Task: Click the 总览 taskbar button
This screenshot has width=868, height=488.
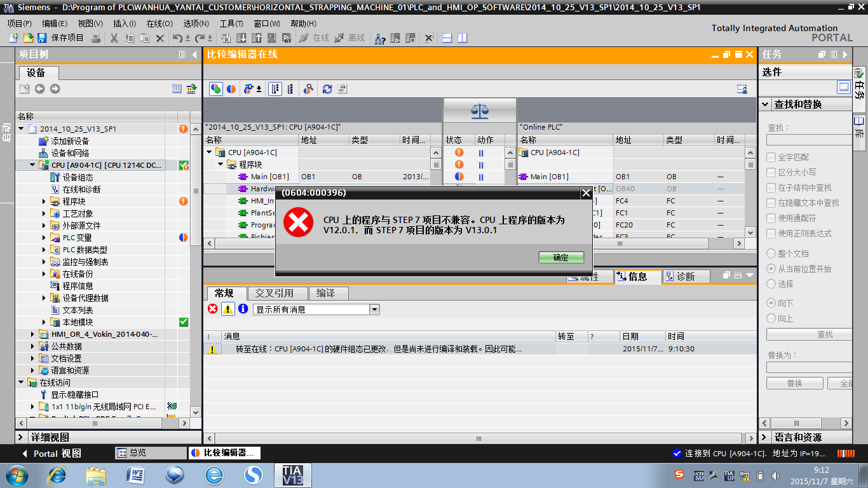Action: (x=151, y=453)
